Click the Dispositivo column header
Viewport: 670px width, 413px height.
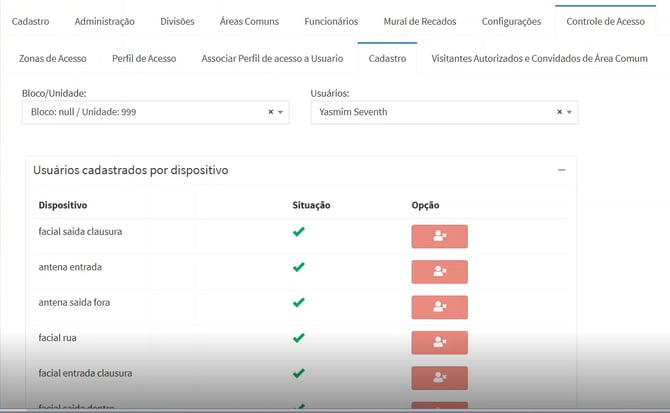coord(63,206)
